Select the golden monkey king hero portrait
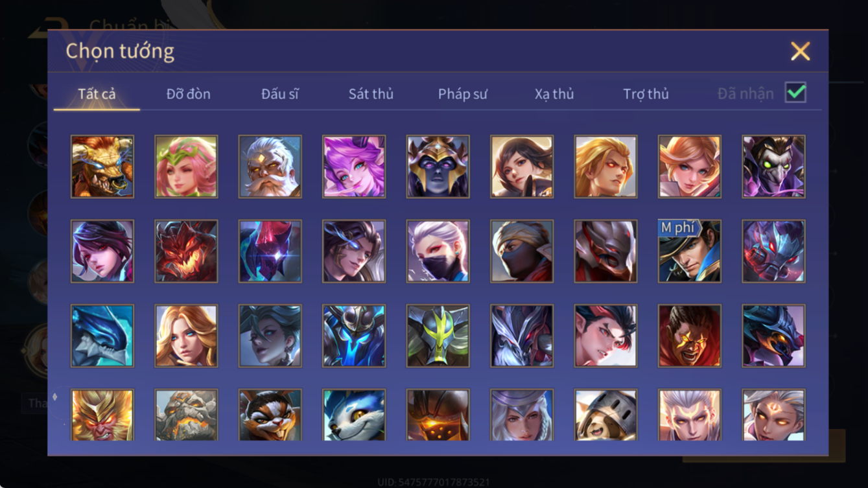The height and width of the screenshot is (488, 868). (x=102, y=415)
